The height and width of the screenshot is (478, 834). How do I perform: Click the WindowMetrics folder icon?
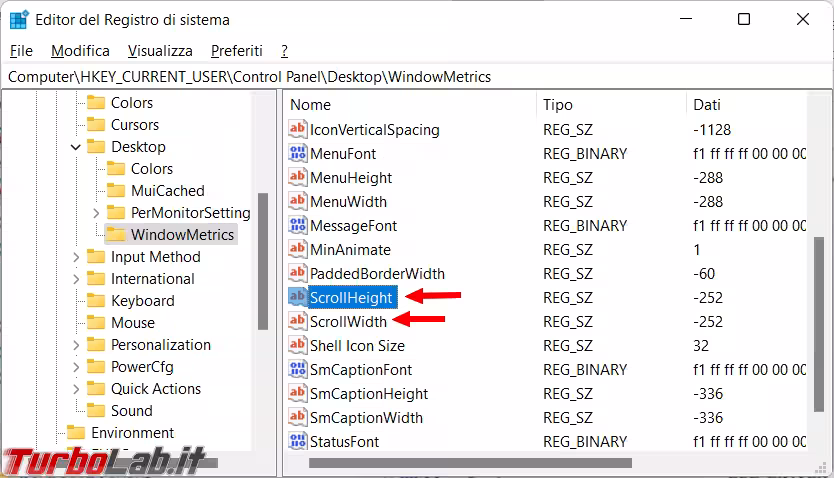click(116, 235)
